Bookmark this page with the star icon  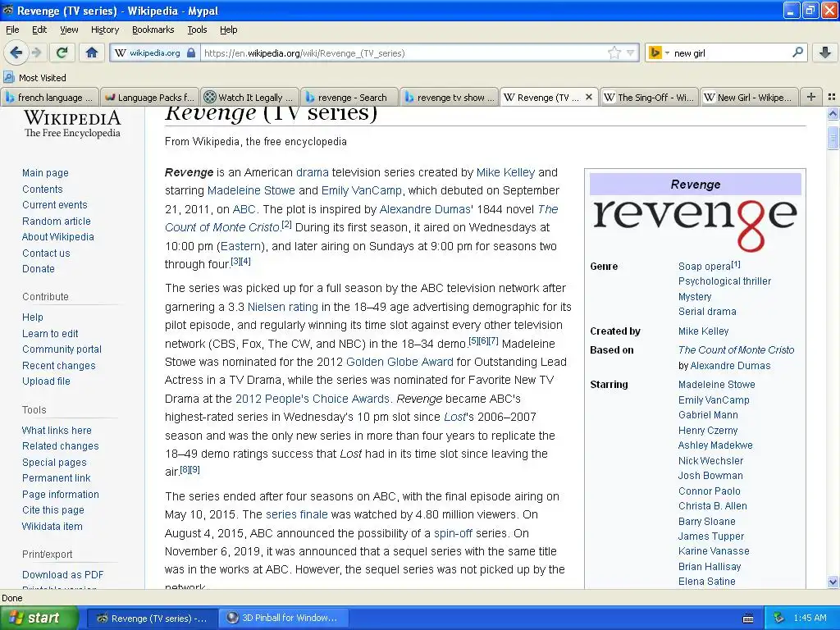(614, 52)
